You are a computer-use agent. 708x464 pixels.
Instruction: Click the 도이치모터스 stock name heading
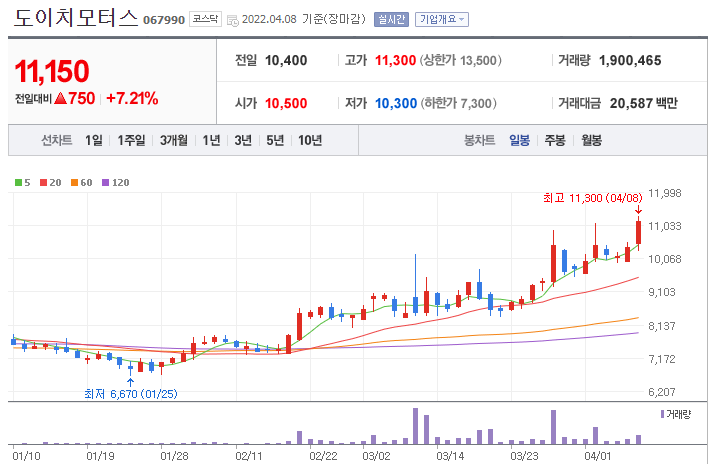tap(75, 19)
